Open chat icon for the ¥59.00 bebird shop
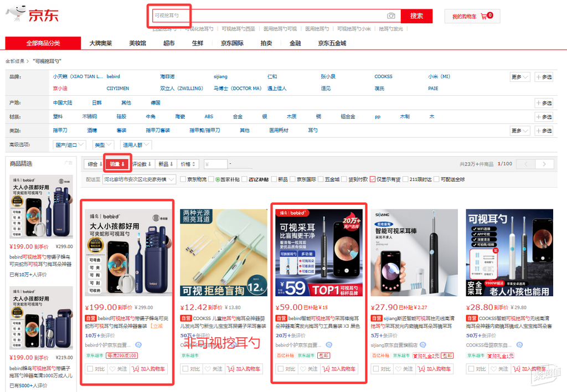 [x=329, y=345]
